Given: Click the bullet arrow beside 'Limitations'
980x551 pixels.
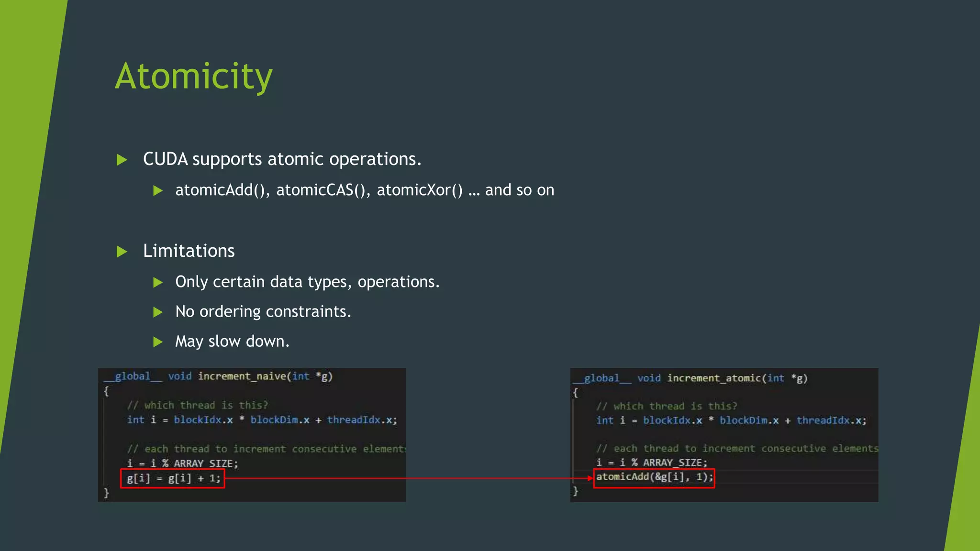Looking at the screenshot, I should pyautogui.click(x=122, y=252).
